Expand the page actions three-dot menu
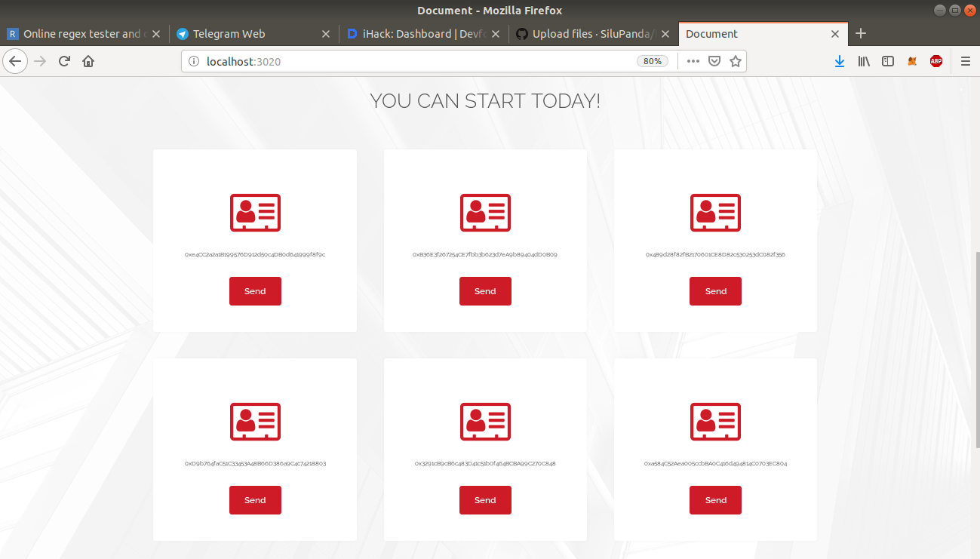The width and height of the screenshot is (980, 559). [x=693, y=61]
